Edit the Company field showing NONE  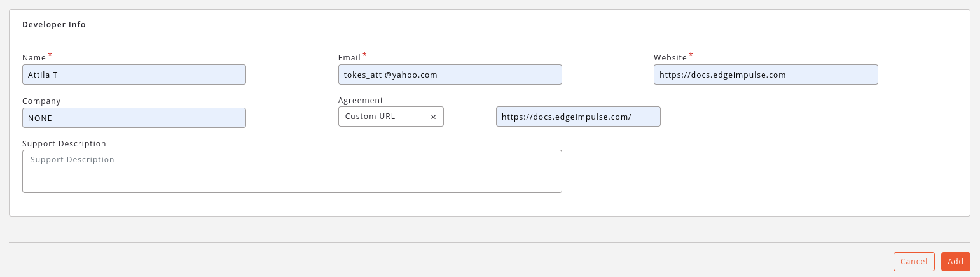point(134,118)
